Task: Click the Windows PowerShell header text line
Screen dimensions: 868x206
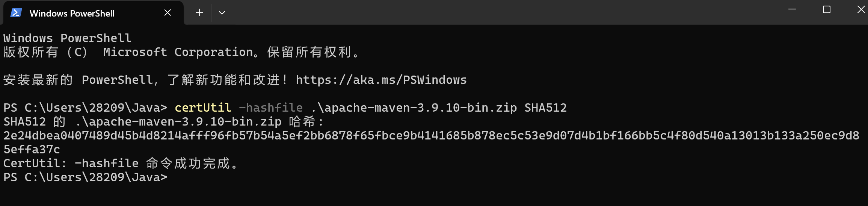Action: pos(67,38)
